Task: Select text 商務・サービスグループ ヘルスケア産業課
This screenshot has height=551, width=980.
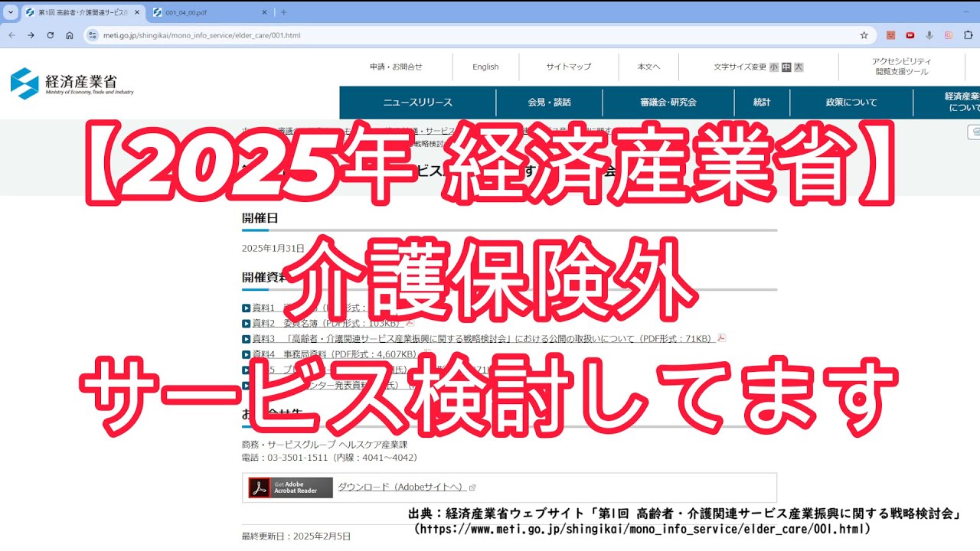Action: [x=325, y=445]
